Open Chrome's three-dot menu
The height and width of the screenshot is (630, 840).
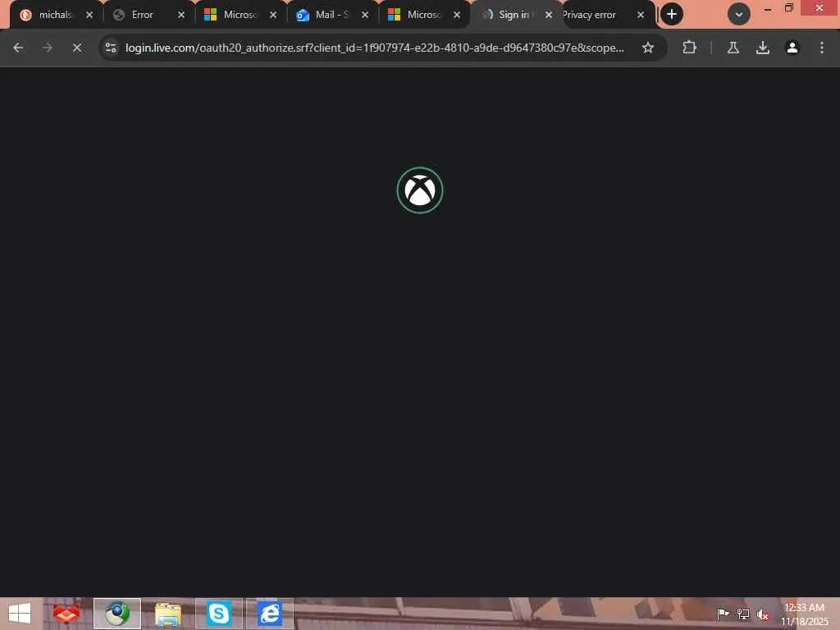pos(821,48)
